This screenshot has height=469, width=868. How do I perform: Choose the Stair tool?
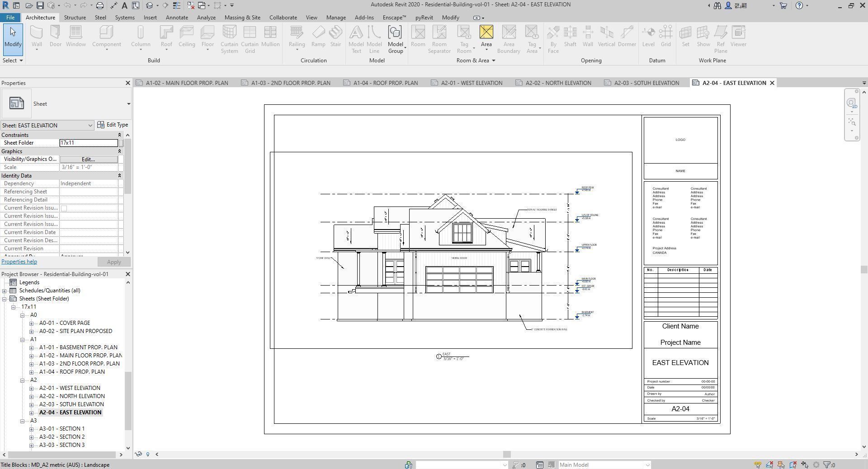pos(335,36)
